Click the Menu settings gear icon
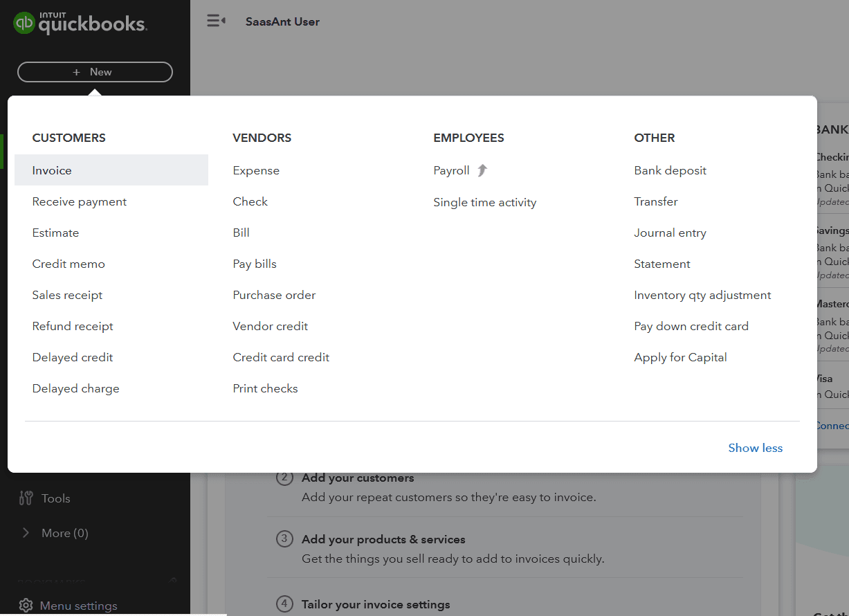The image size is (849, 616). click(x=26, y=606)
